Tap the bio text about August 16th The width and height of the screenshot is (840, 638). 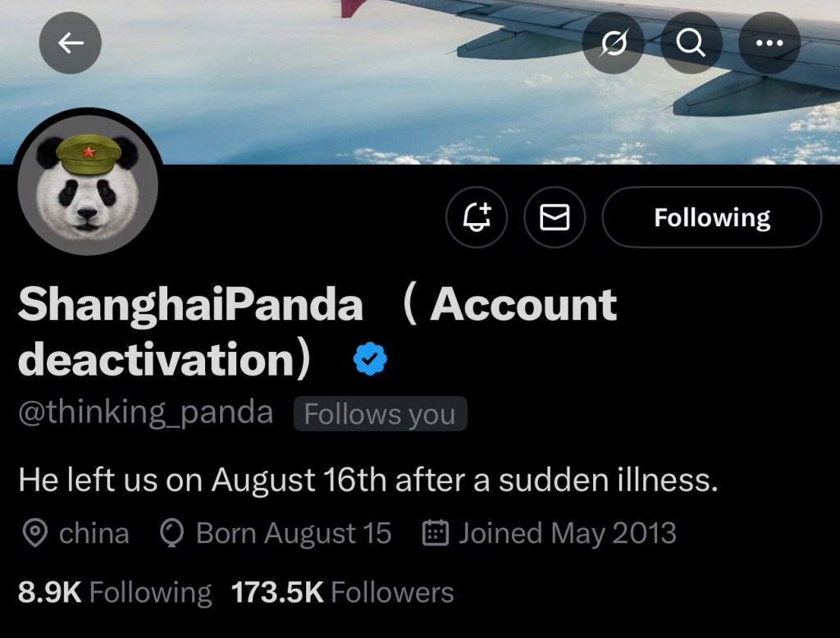(x=368, y=479)
